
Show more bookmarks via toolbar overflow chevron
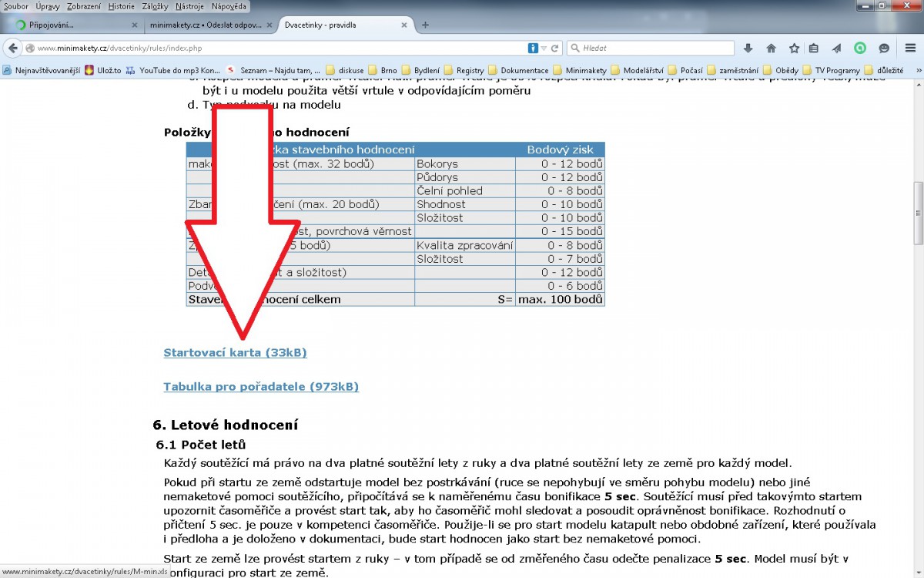(x=918, y=70)
